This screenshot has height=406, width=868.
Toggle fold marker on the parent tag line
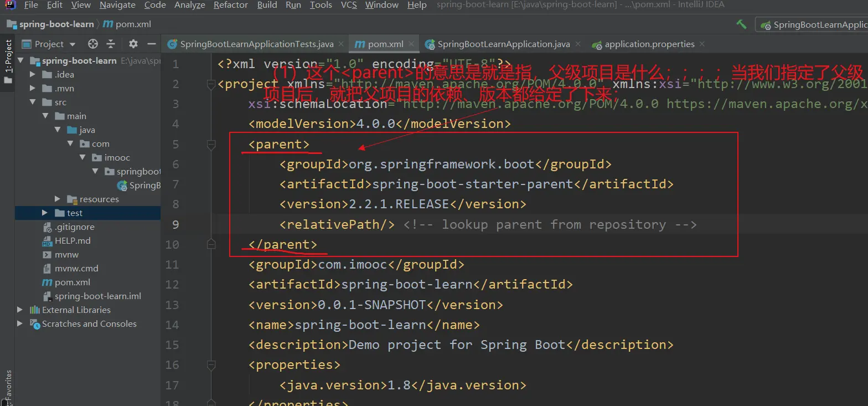tap(211, 145)
